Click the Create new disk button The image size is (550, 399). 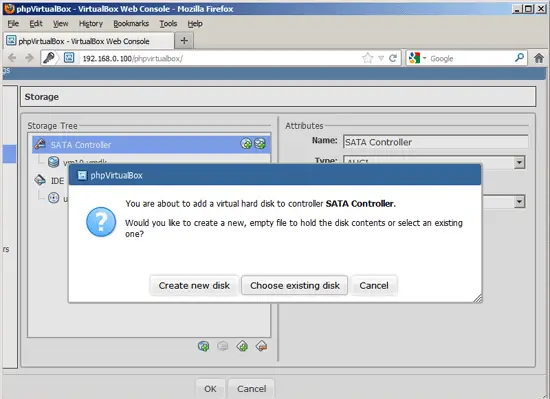pos(194,285)
